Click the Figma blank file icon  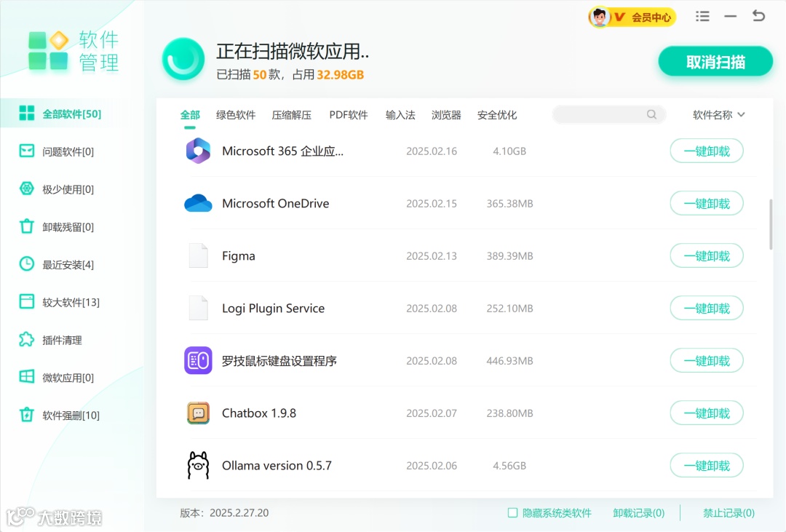click(x=198, y=255)
